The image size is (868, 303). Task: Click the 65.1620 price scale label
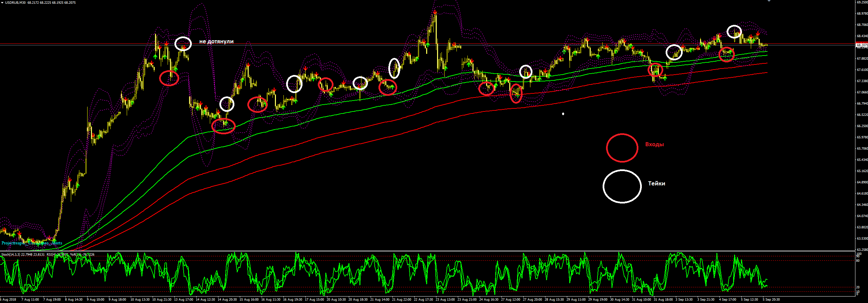[862, 171]
